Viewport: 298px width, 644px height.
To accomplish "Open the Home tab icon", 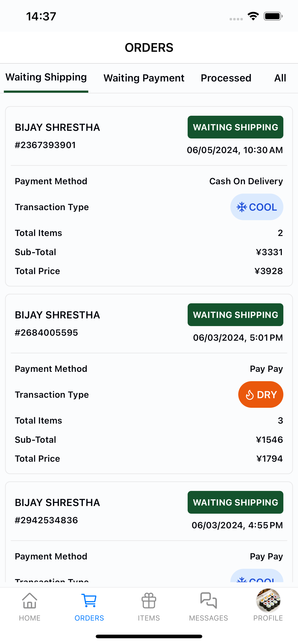I will click(x=30, y=601).
